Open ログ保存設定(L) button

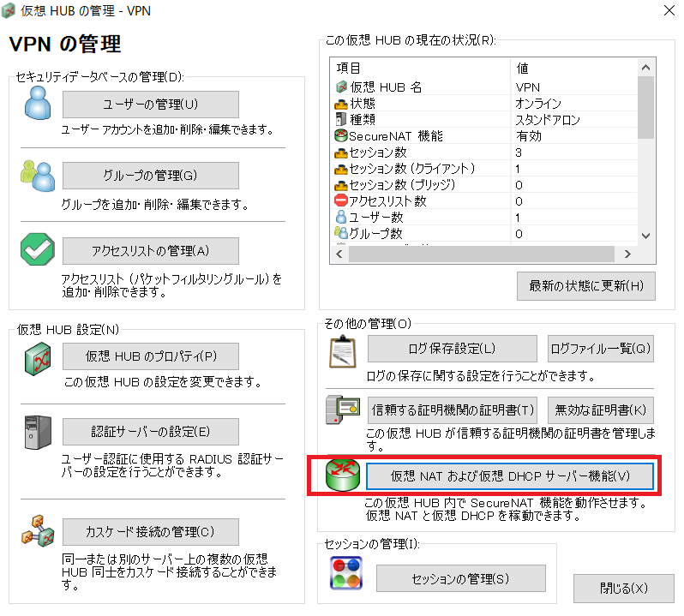point(452,349)
